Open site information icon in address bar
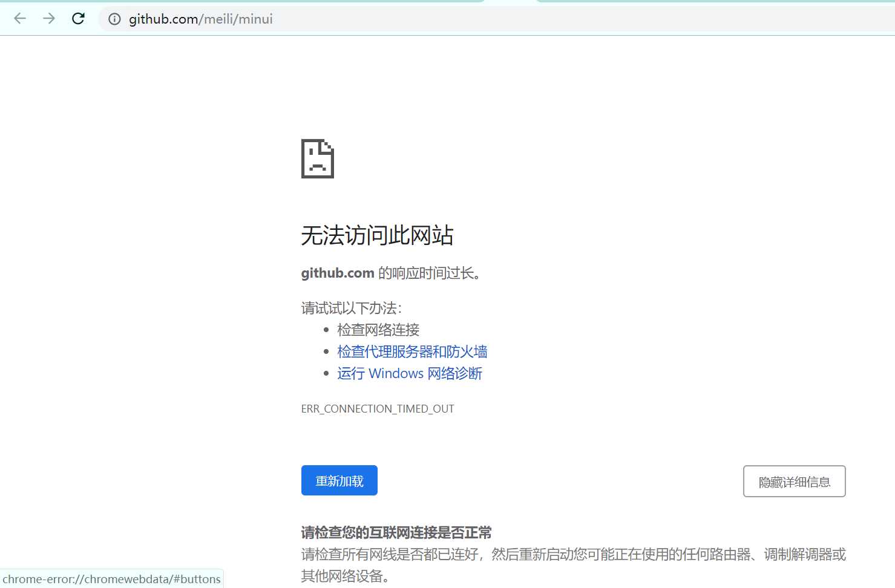 tap(114, 19)
